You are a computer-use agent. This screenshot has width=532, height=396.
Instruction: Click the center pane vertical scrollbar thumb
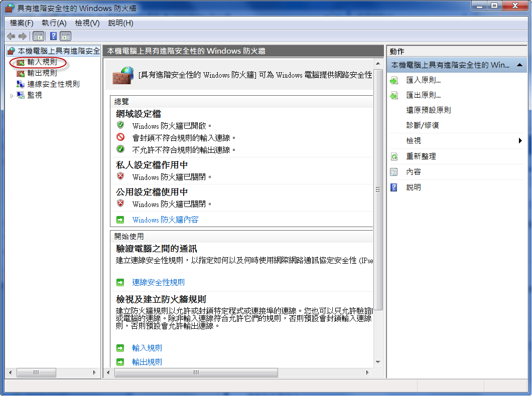pos(378,189)
